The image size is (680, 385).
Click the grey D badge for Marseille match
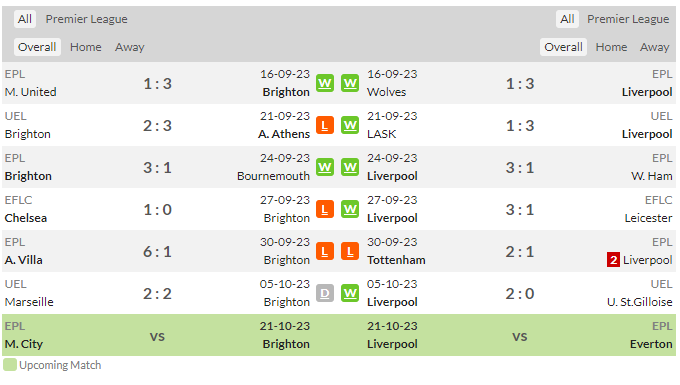[x=325, y=294]
